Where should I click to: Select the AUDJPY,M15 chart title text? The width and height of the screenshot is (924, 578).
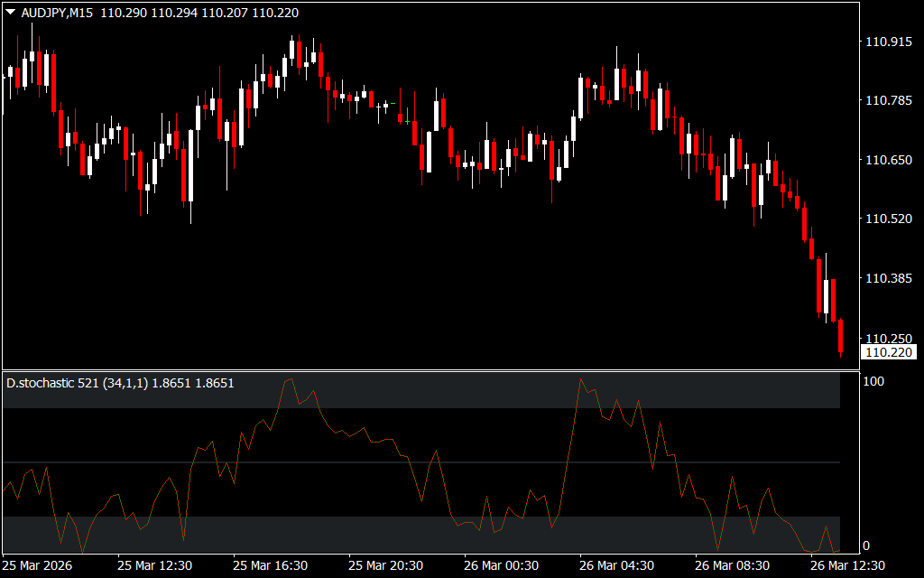tap(59, 13)
